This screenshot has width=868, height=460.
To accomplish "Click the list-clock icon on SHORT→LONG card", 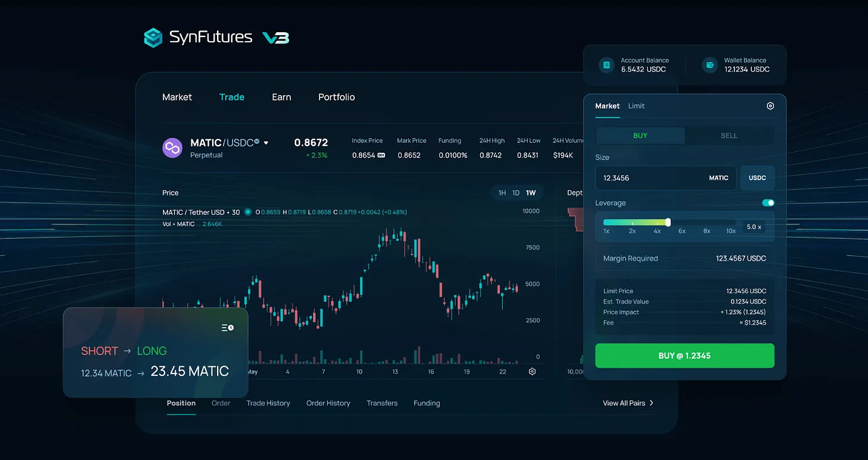I will tap(228, 328).
